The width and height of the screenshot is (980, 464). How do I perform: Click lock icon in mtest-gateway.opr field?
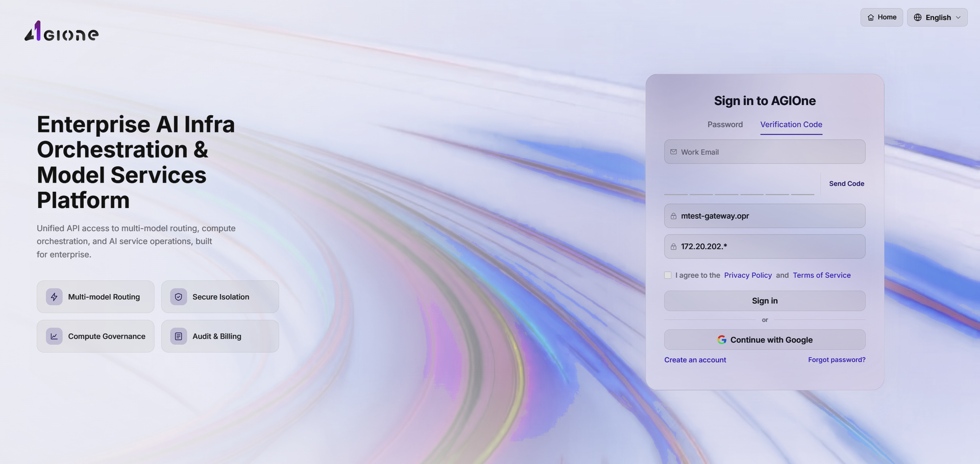pos(673,216)
